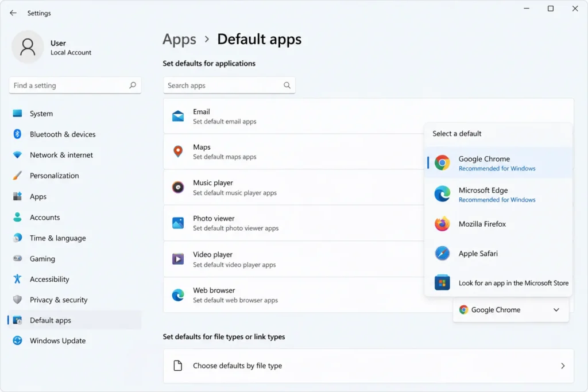588x392 pixels.
Task: Click the Apple Safari compass icon
Action: point(442,253)
